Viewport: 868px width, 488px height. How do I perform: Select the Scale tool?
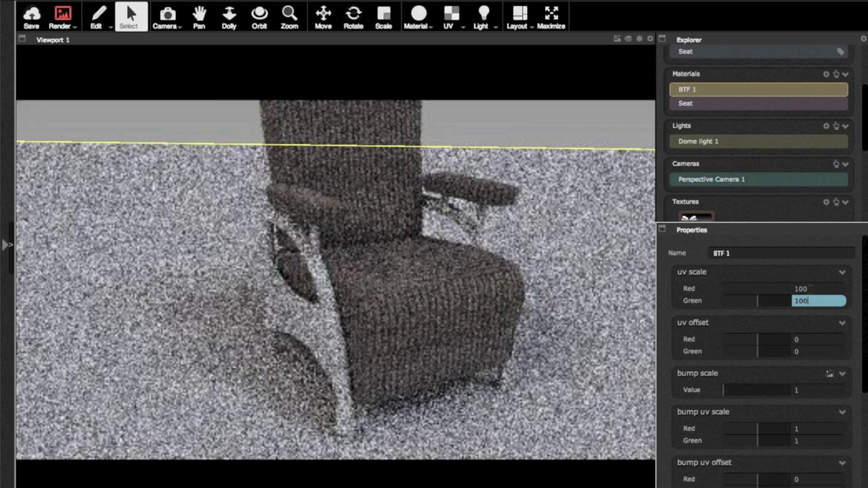[383, 14]
